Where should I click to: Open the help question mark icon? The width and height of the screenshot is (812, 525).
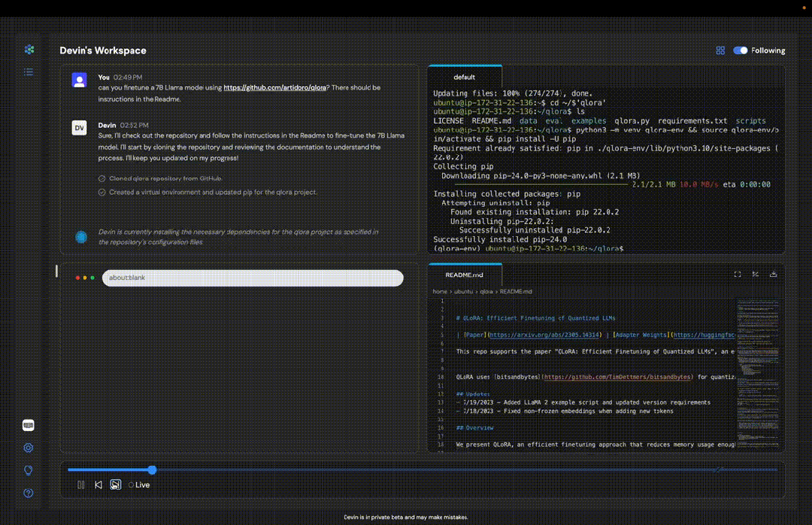coord(29,493)
